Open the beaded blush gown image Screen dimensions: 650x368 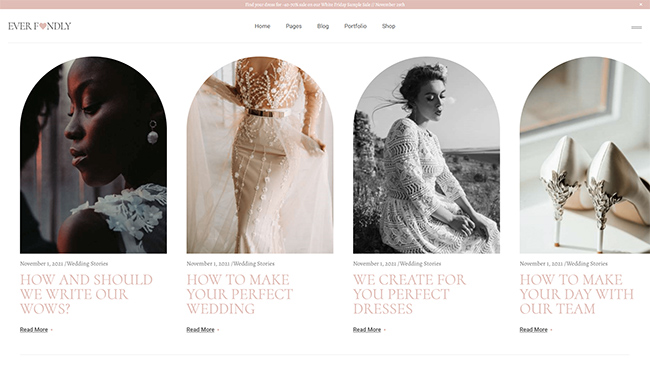point(260,155)
